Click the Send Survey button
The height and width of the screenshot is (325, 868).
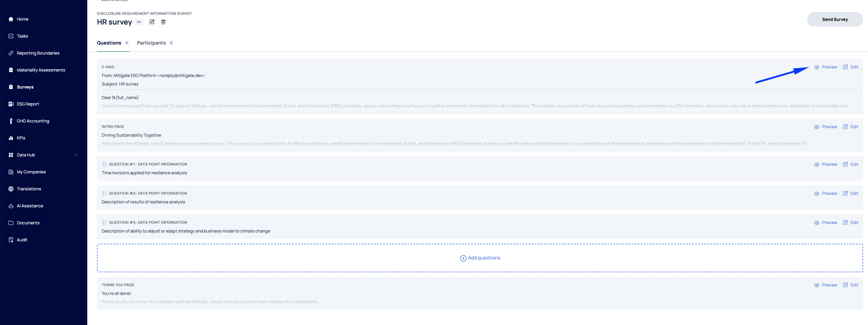click(835, 19)
